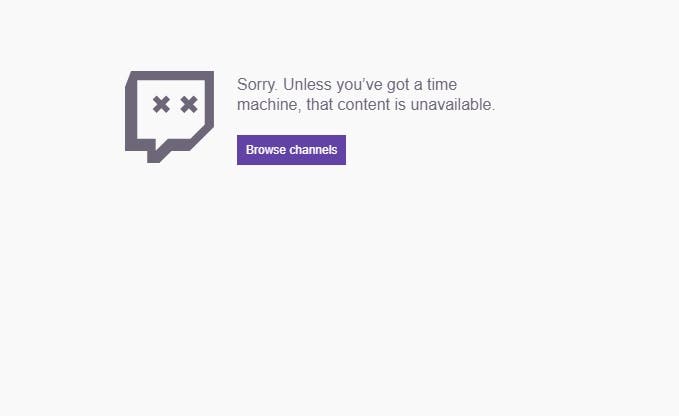Select the word "Browse" on purple button
679x416 pixels.
tap(265, 150)
